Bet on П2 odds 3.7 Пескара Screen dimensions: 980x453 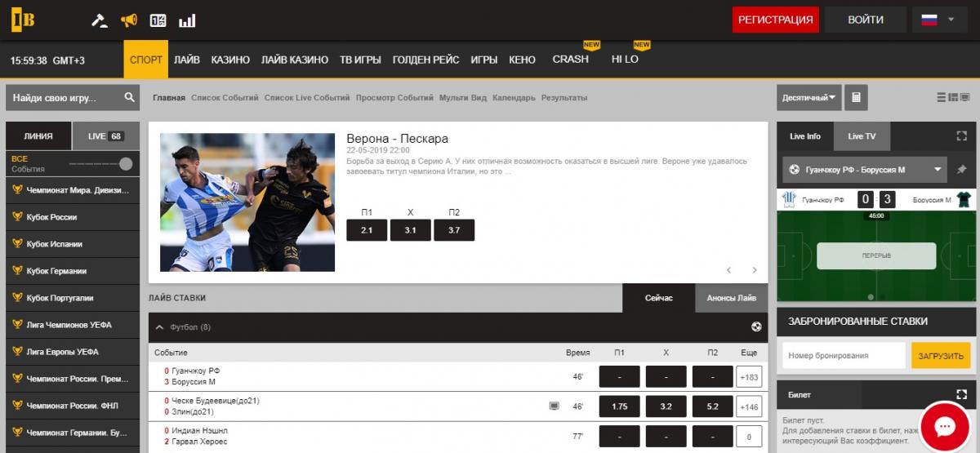click(454, 230)
